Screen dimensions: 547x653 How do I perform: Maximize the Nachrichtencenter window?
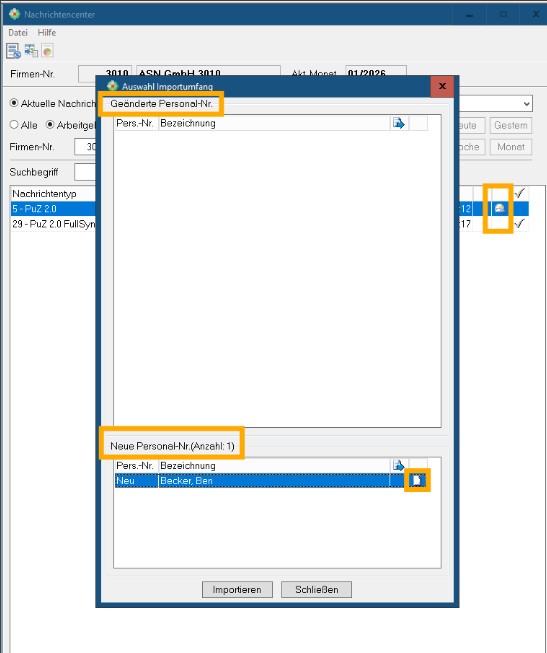point(503,15)
